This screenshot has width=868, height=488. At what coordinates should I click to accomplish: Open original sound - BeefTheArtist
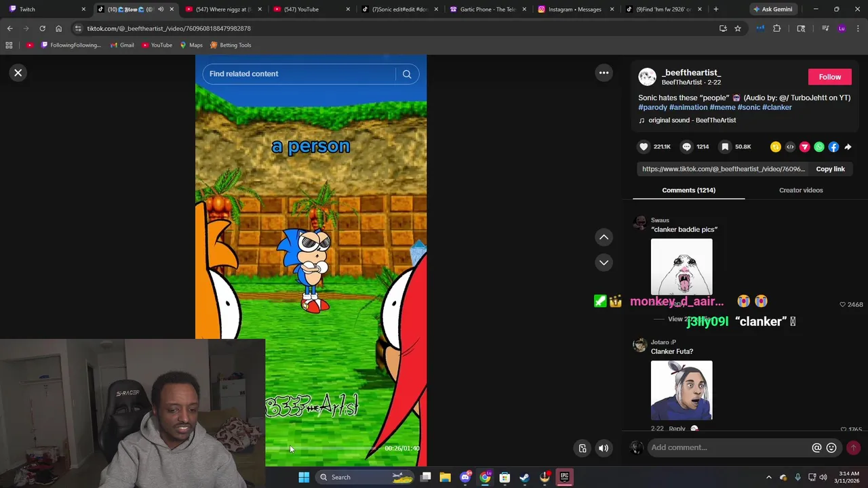pos(692,120)
